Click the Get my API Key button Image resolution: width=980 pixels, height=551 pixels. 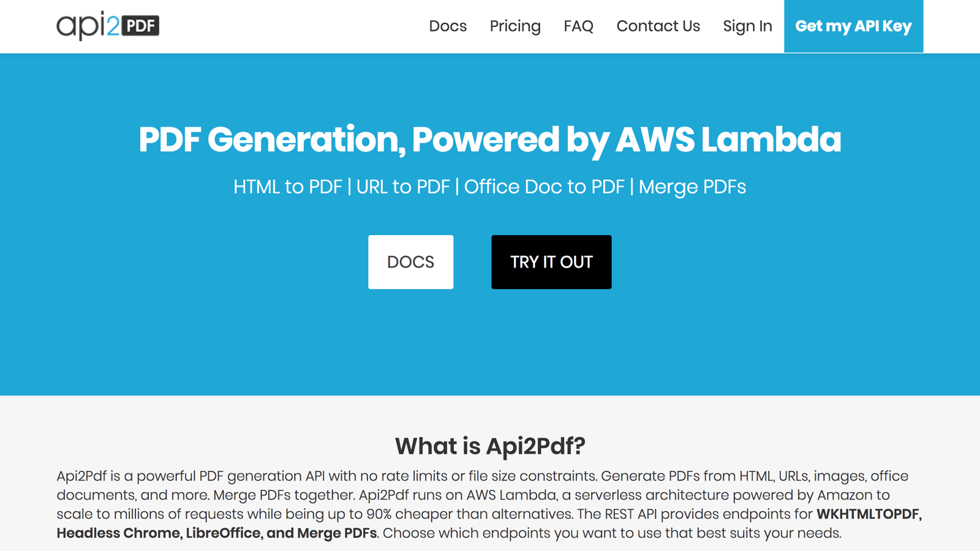point(853,26)
